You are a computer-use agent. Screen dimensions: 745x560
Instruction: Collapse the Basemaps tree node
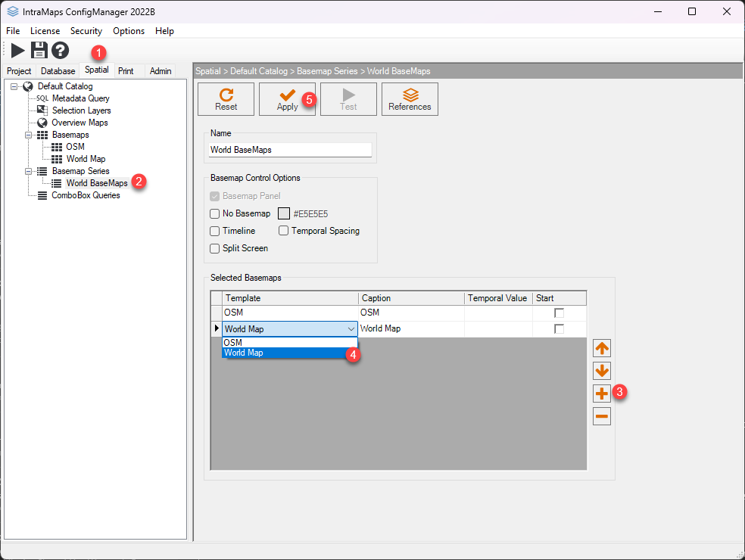29,135
